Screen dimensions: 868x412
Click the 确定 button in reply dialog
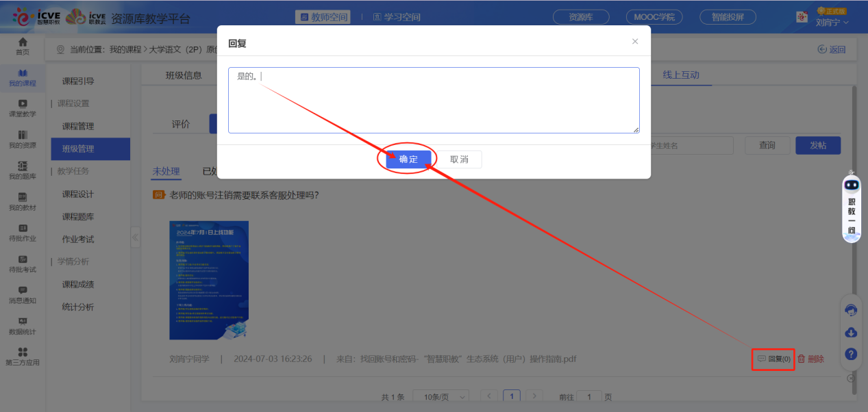pyautogui.click(x=408, y=159)
